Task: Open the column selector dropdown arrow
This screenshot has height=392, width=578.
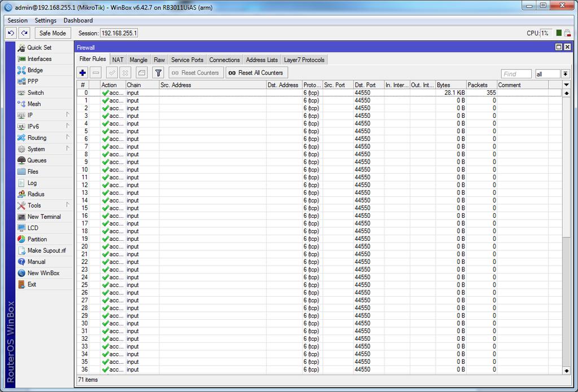Action: [x=567, y=85]
